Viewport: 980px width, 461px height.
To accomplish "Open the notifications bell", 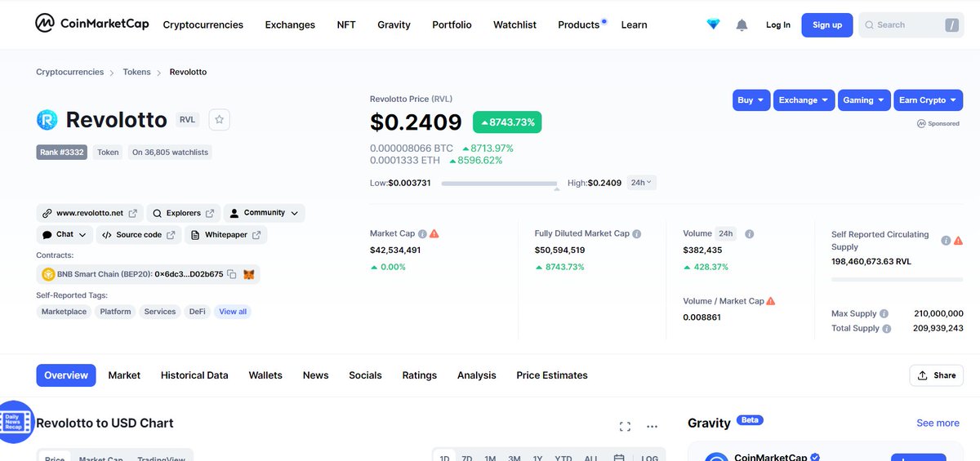I will (x=742, y=25).
